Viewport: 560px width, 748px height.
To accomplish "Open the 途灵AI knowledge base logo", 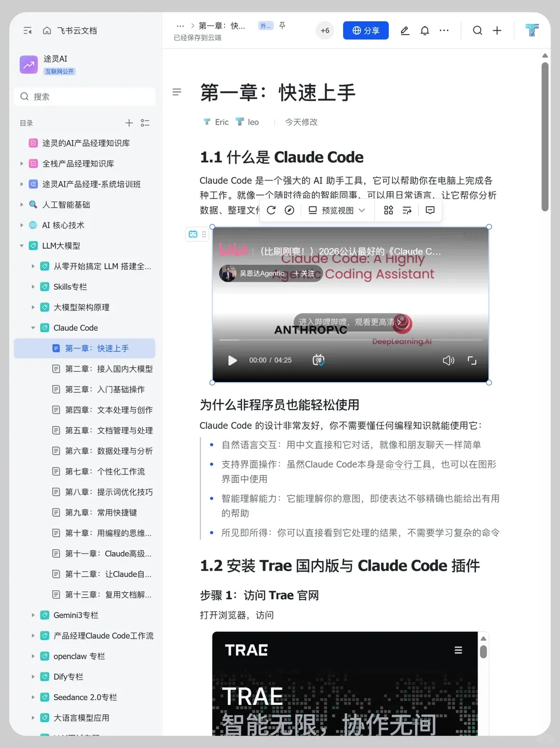I will tap(29, 65).
